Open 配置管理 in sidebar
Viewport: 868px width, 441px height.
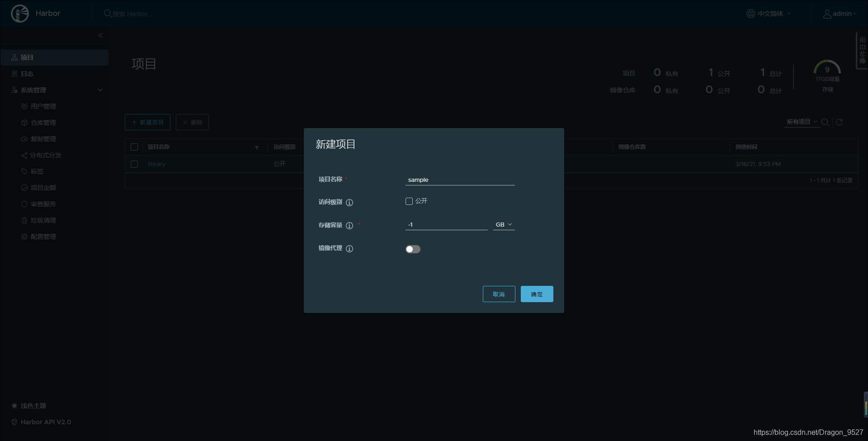coord(43,237)
